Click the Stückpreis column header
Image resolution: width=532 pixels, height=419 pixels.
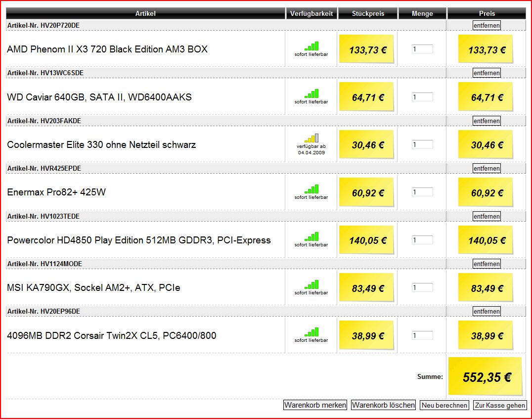[368, 13]
